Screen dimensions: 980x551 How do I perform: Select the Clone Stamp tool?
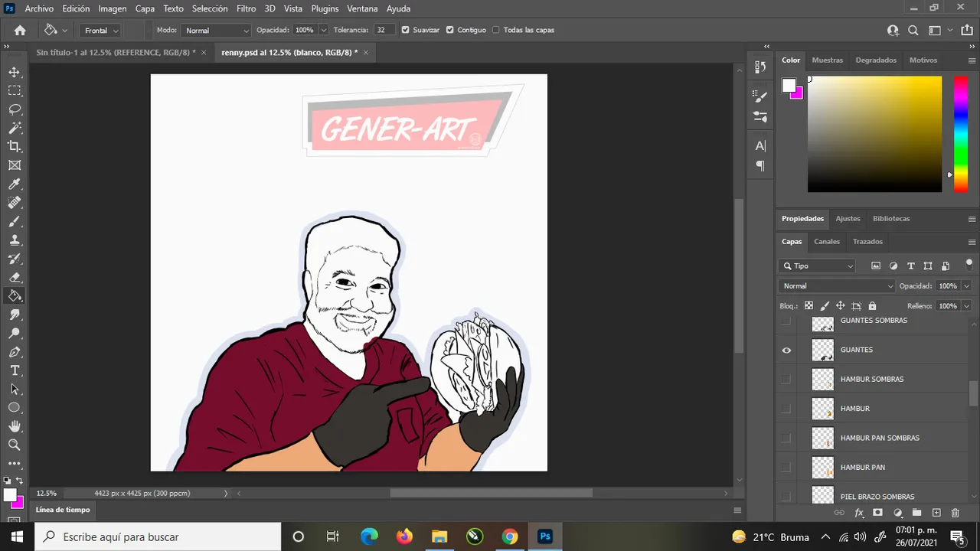pyautogui.click(x=15, y=240)
